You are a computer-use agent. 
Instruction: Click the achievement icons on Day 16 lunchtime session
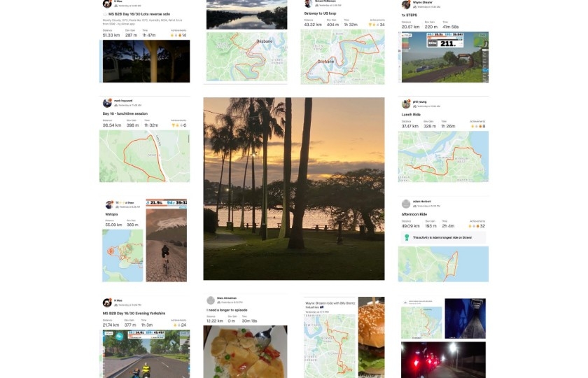(x=179, y=125)
